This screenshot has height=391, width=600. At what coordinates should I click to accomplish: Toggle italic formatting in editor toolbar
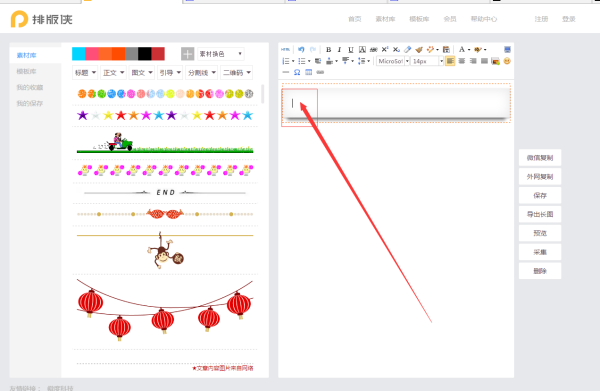coord(339,50)
